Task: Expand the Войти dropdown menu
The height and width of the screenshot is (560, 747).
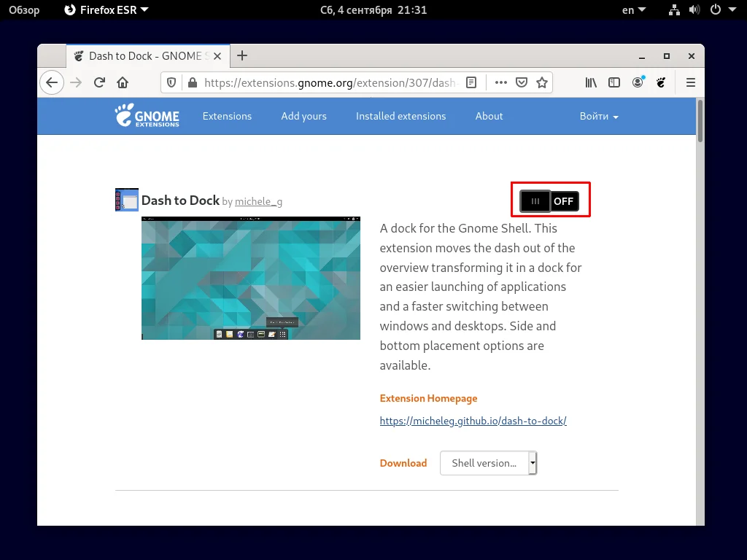Action: point(598,116)
